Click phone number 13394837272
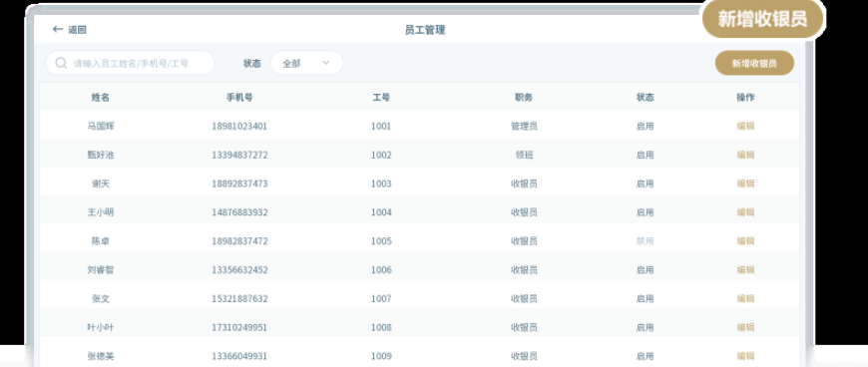Viewport: 868px width, 367px height. click(x=239, y=155)
